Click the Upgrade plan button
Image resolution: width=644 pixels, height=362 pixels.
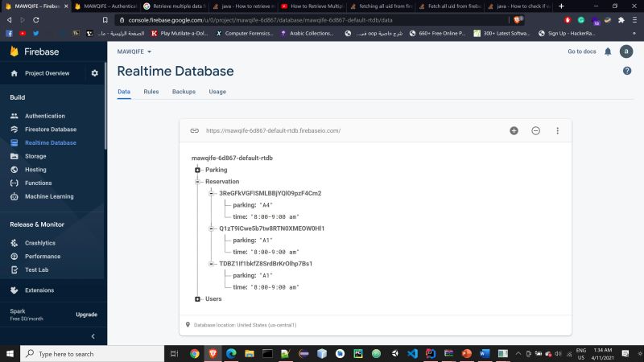(x=86, y=315)
